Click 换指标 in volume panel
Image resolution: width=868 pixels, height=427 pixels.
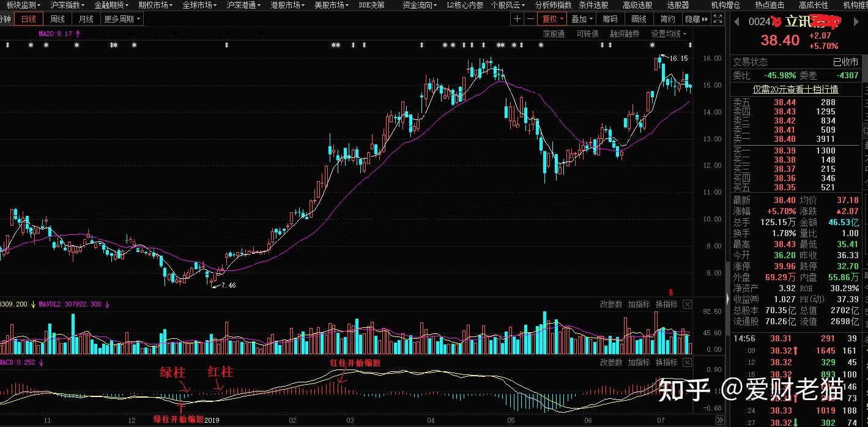666,304
